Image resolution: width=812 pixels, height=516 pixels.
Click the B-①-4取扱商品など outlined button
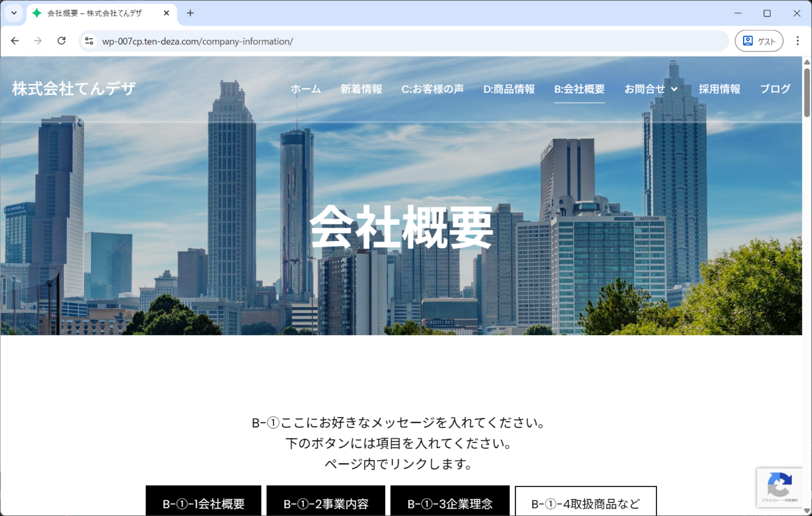[585, 503]
